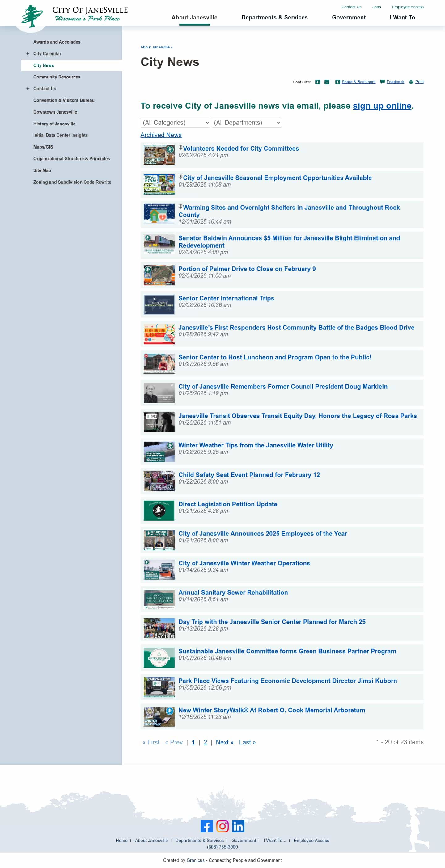
Task: Open Portion of Palmer Drive article
Action: pos(247,269)
